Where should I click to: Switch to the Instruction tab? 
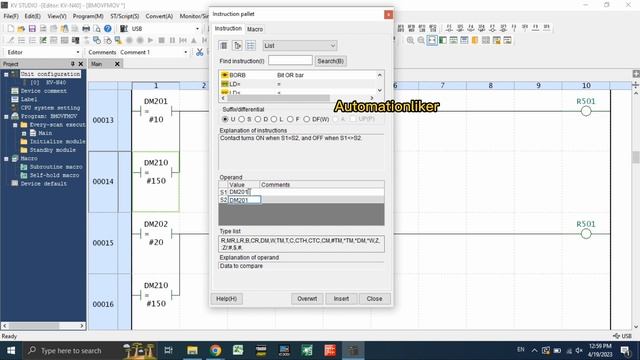coord(228,28)
